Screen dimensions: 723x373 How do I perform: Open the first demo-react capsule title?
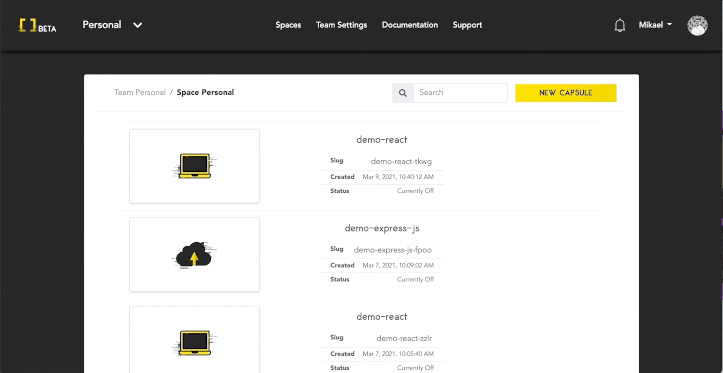pos(382,140)
